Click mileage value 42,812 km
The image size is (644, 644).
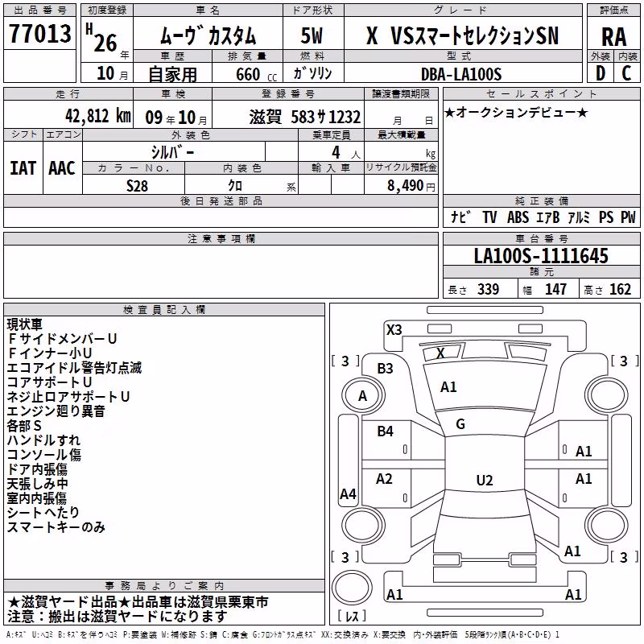(x=98, y=116)
